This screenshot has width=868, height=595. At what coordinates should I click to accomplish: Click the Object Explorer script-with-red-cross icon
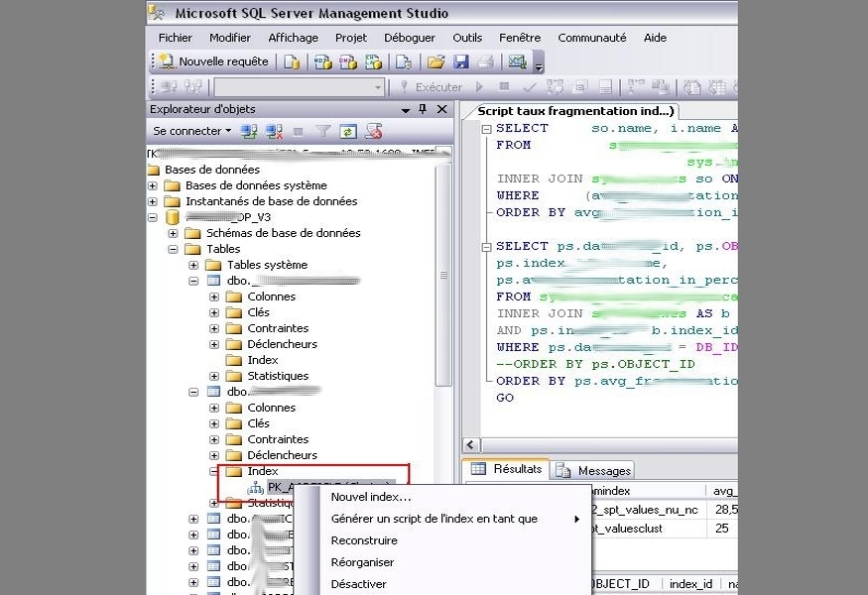click(374, 131)
